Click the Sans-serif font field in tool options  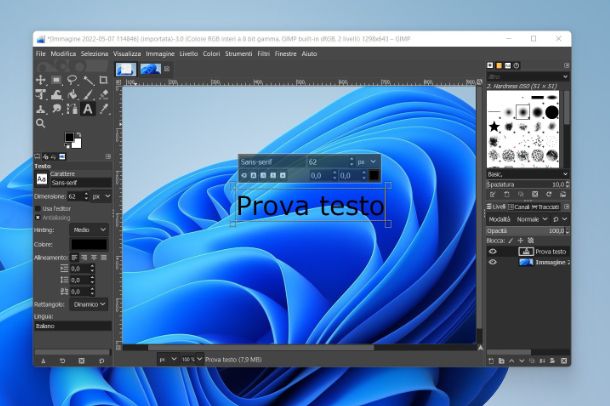click(81, 182)
